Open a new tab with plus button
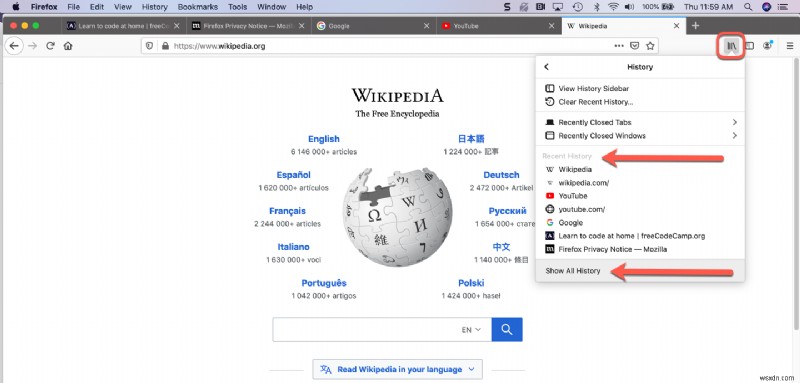 point(695,25)
